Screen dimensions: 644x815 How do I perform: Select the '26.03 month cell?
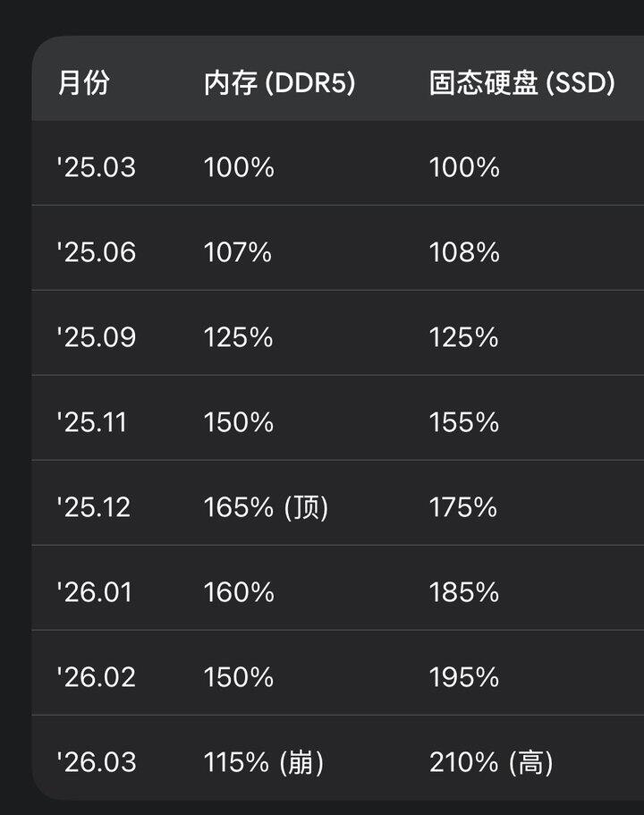pos(96,762)
